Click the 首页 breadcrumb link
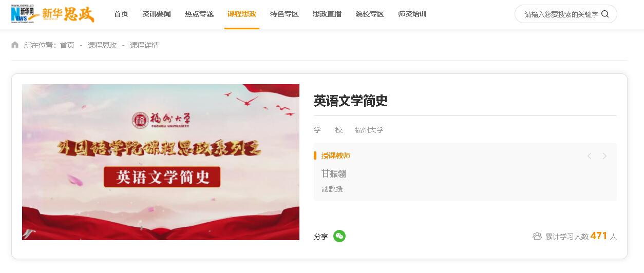This screenshot has width=644, height=273. click(x=67, y=45)
